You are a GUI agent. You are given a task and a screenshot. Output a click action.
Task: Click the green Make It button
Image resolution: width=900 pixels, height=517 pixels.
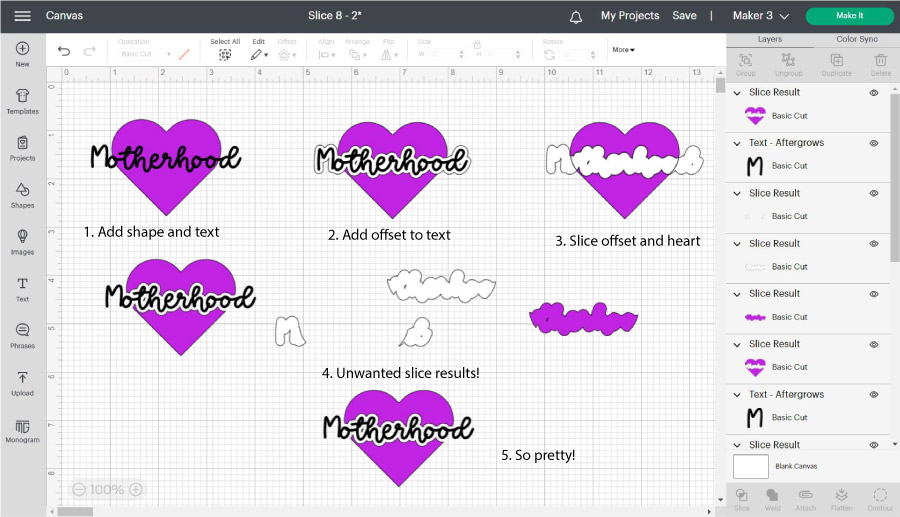tap(849, 15)
